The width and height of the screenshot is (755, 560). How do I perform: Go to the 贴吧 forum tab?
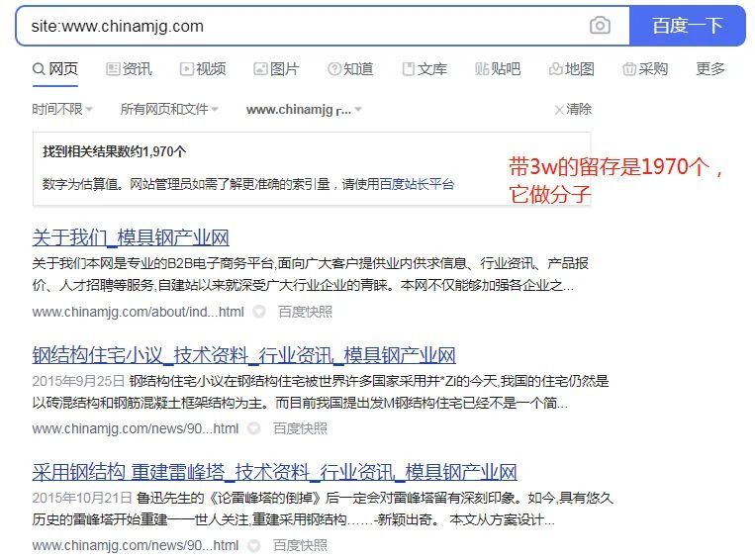[498, 69]
